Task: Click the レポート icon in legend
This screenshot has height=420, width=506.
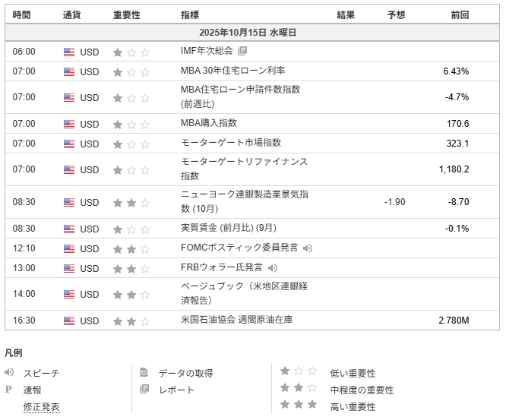Action: 144,390
